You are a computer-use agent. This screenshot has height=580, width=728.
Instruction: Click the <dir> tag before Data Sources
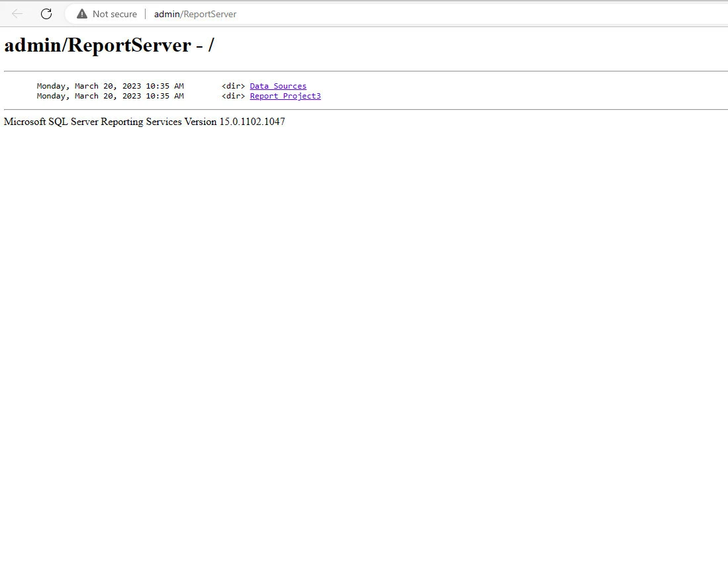(x=233, y=86)
